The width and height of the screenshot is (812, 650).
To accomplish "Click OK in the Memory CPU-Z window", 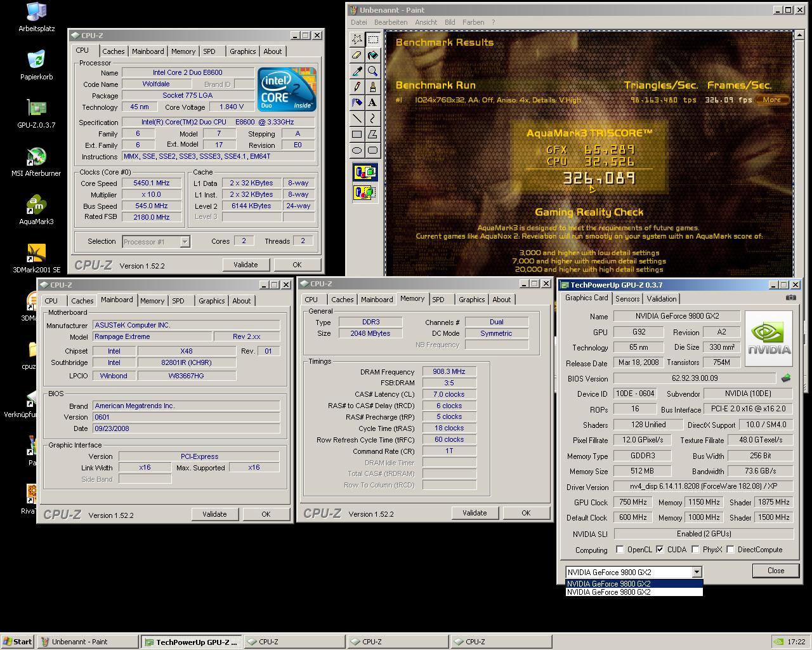I will 526,513.
